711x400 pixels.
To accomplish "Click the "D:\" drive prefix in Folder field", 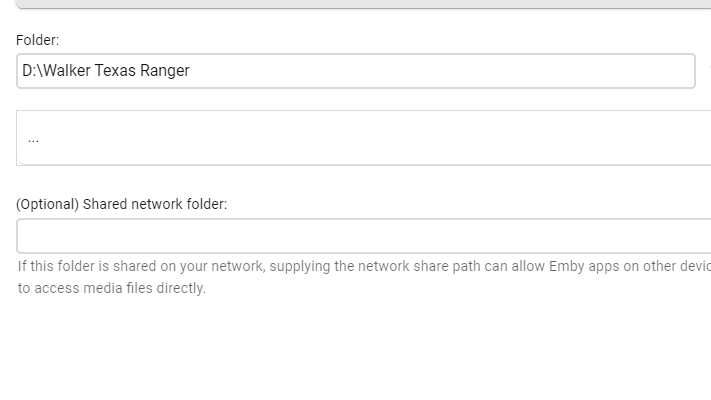I will click(30, 71).
